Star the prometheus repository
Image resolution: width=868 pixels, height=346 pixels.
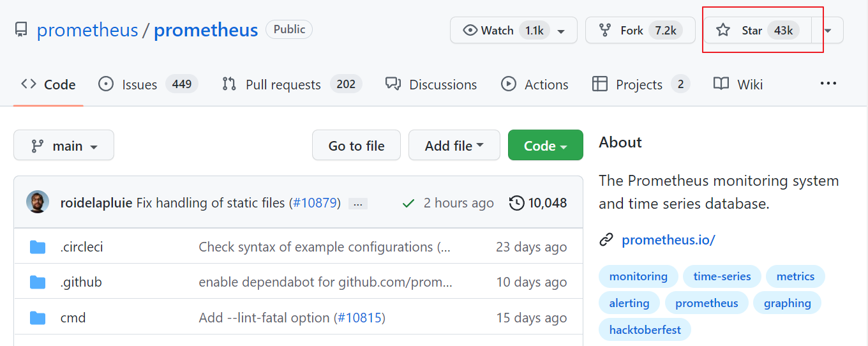(x=758, y=30)
